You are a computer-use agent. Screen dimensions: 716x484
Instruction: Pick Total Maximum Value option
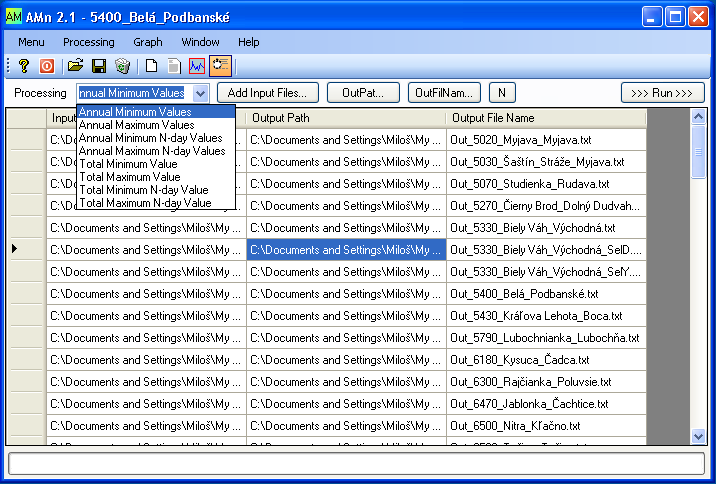156,177
